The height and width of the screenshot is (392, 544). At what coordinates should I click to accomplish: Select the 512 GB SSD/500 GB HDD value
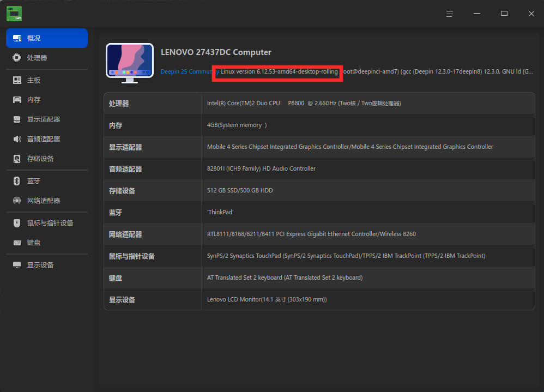(240, 190)
